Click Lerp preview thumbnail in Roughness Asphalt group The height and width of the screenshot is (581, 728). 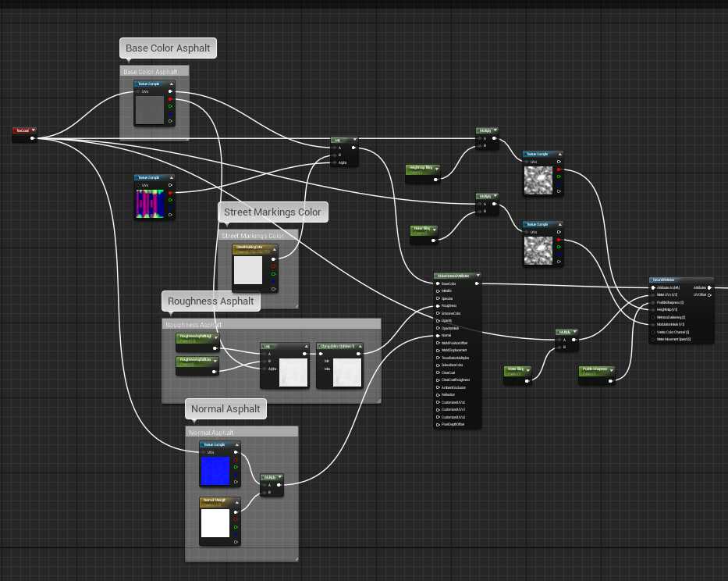[x=293, y=372]
